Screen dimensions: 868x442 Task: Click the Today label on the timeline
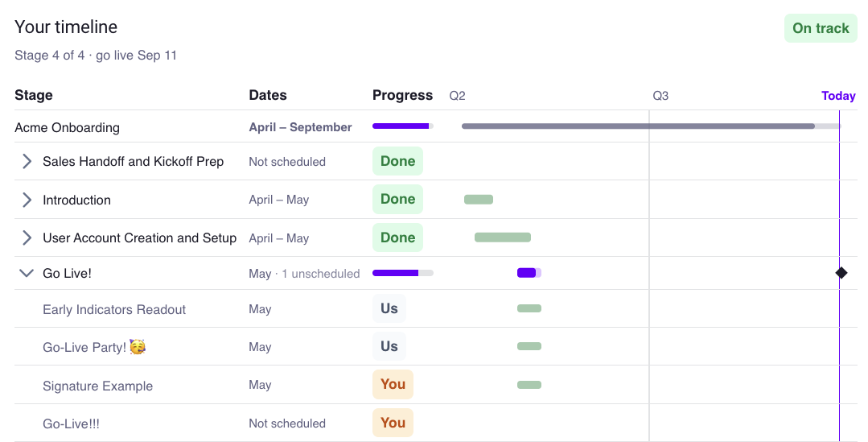pyautogui.click(x=838, y=96)
